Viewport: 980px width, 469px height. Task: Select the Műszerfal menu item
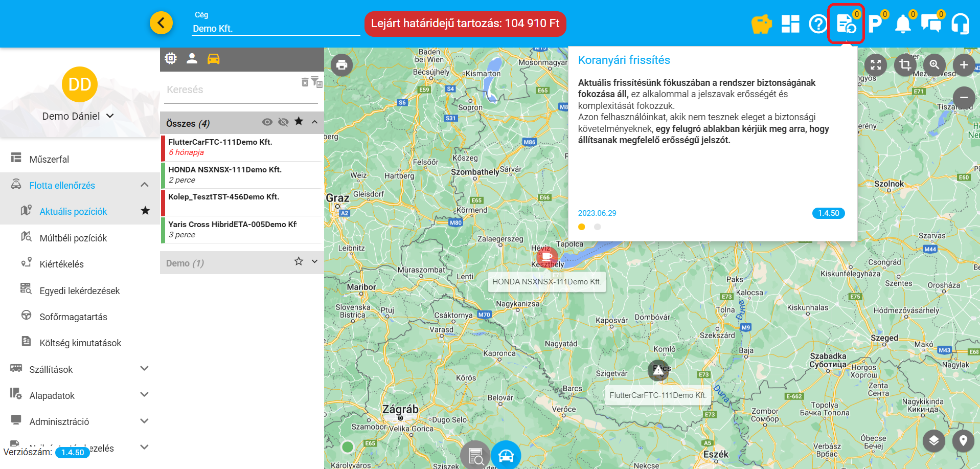(49, 159)
